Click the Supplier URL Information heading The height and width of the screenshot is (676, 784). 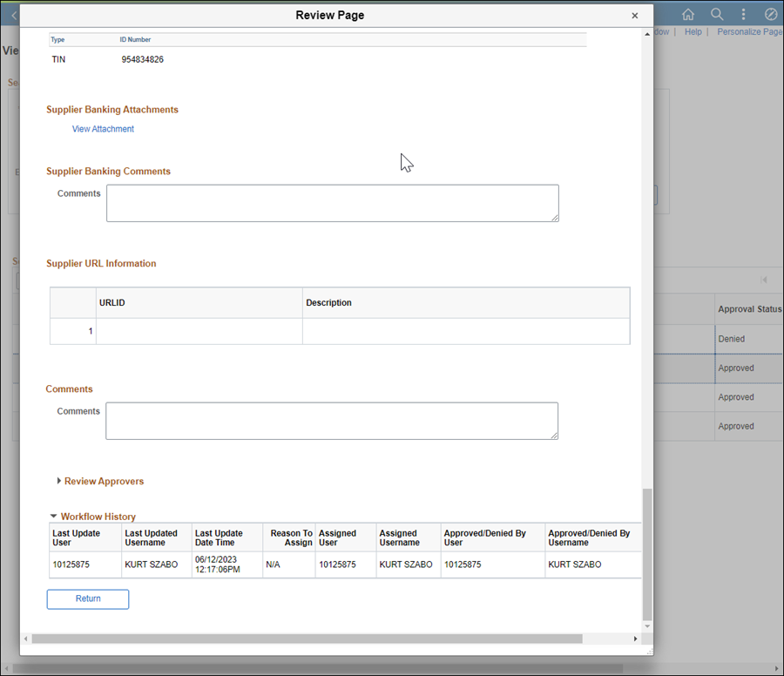101,263
